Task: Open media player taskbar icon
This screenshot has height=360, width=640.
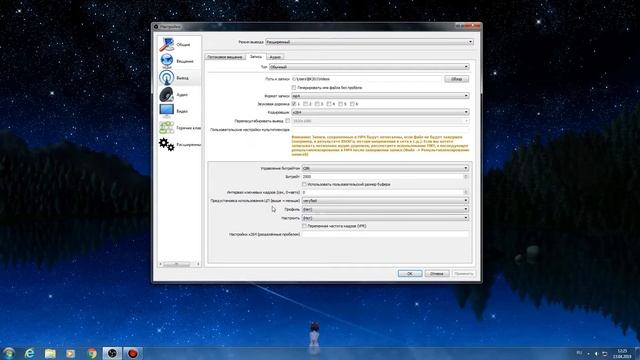Action: pos(71,353)
